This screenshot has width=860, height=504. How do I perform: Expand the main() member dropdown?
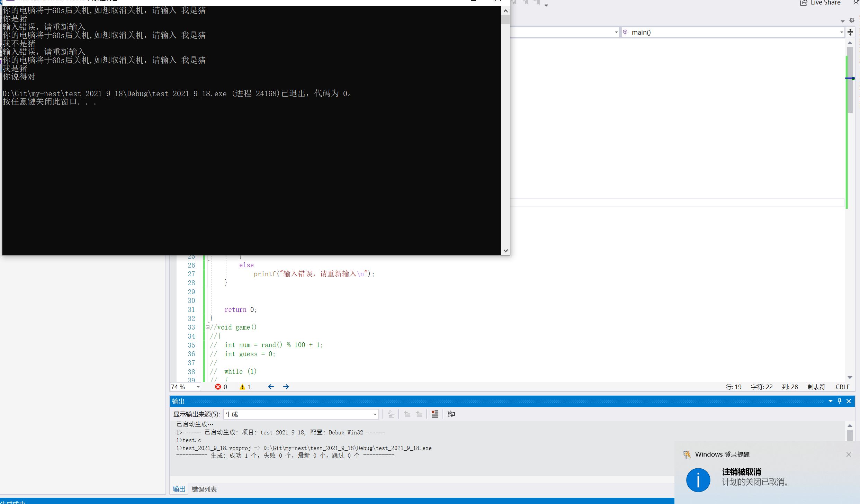841,32
